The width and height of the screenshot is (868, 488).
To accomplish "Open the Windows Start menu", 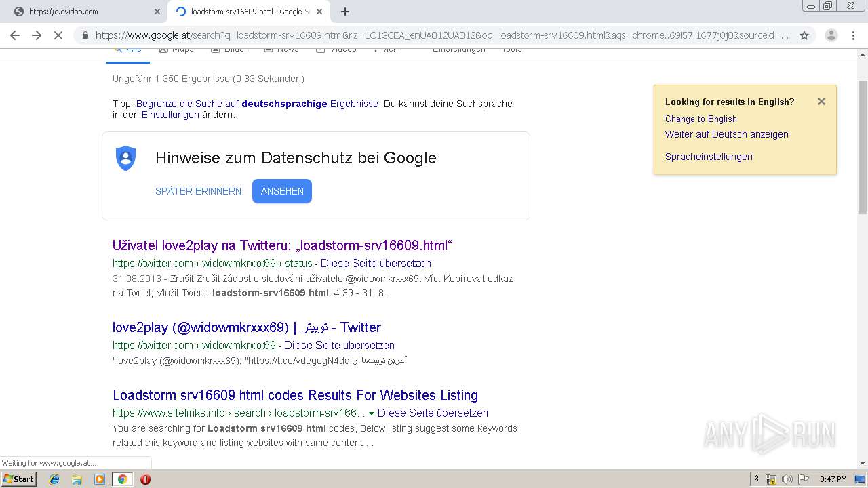I will click(19, 479).
